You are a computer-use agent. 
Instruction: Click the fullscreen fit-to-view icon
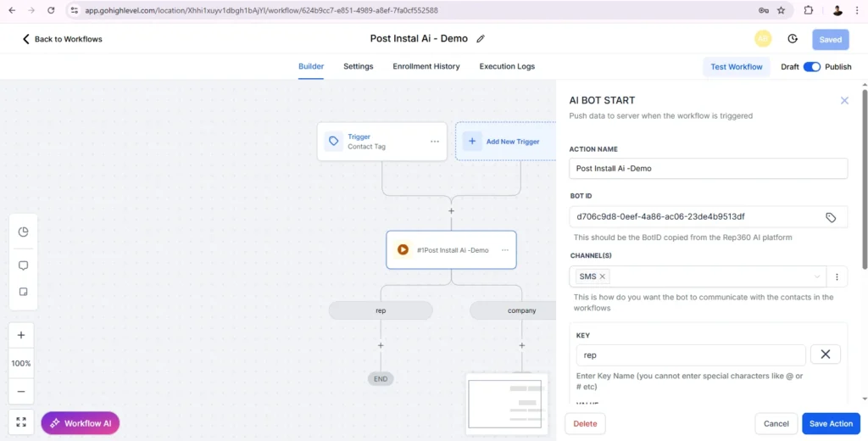[x=21, y=422]
